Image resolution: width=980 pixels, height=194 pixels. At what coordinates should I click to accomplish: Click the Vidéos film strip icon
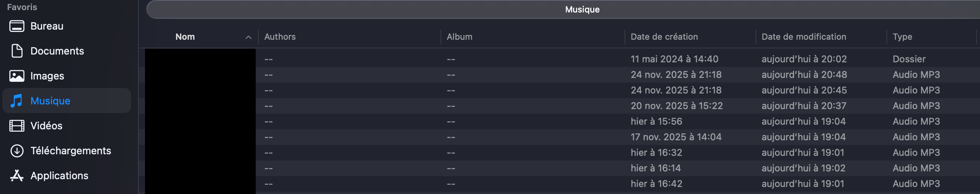click(17, 126)
